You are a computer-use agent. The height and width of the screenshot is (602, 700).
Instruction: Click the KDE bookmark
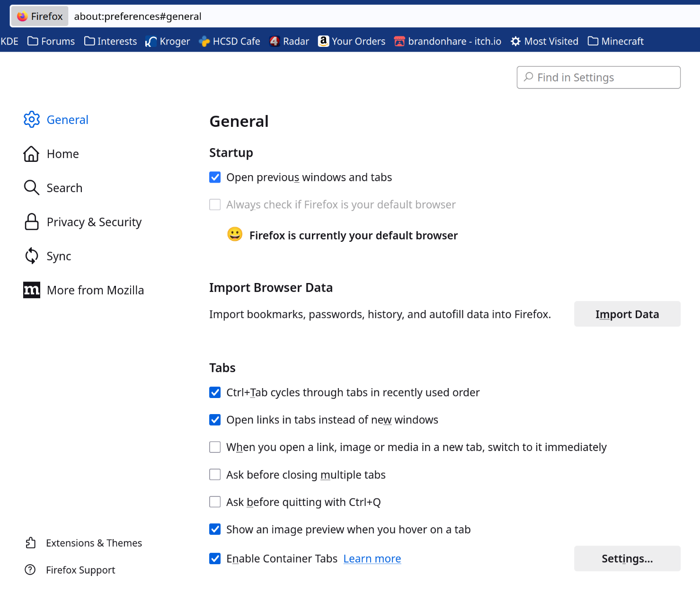[9, 41]
